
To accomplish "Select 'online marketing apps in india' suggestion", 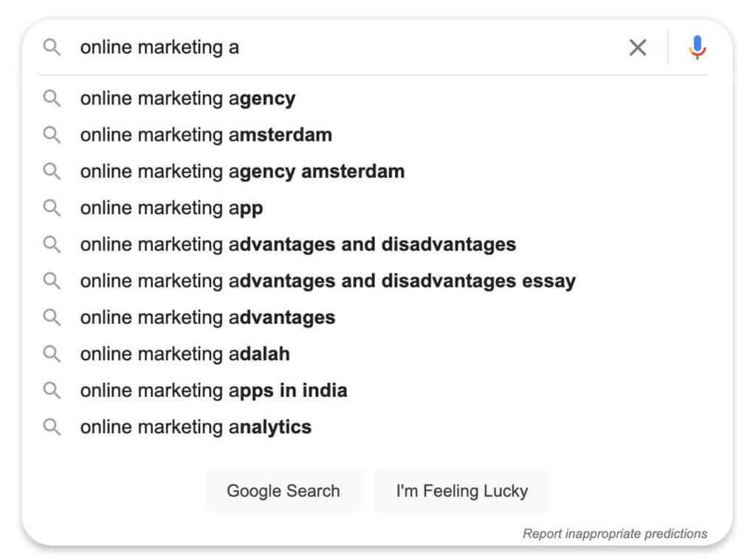I will coord(213,390).
